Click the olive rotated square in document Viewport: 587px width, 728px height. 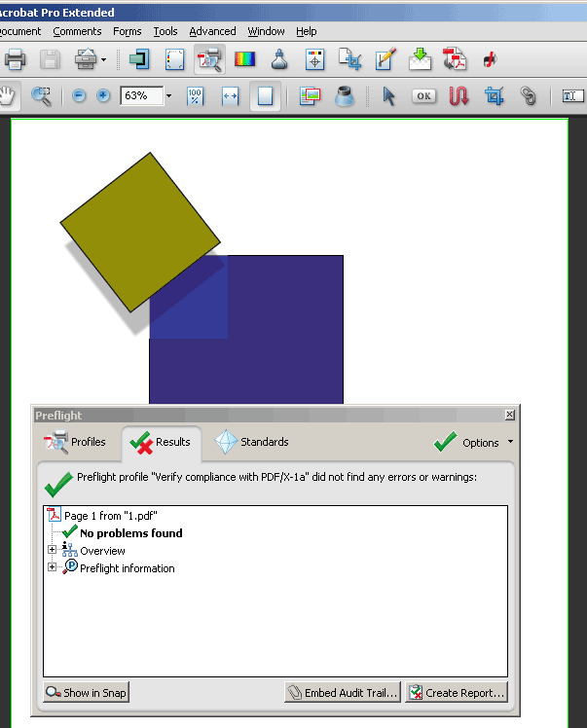tap(140, 233)
